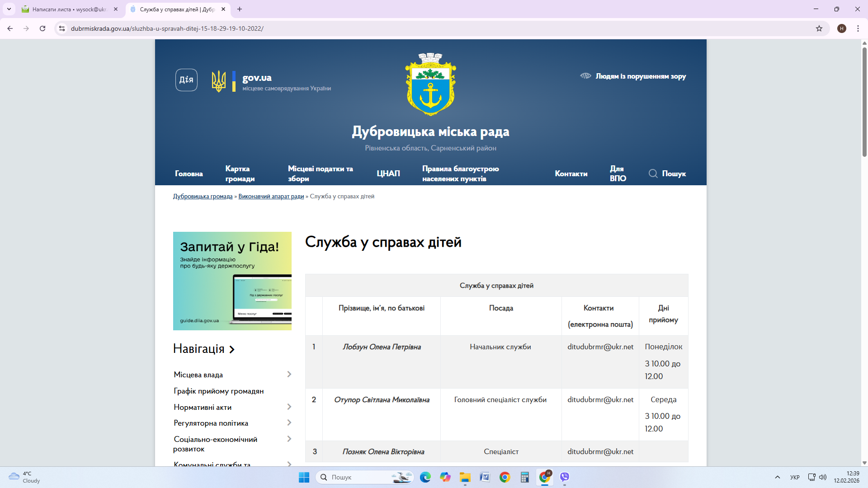
Task: Reload the page using refresh icon
Action: coord(42,28)
